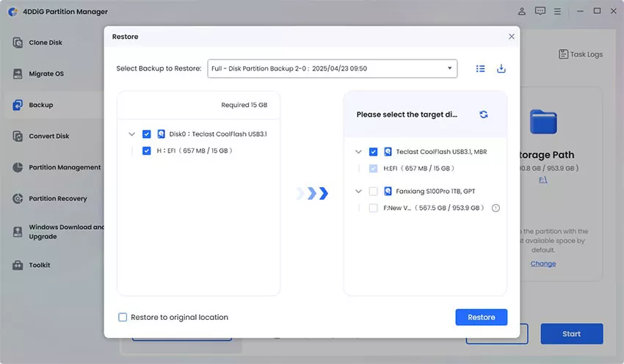Open the hamburger menu in title bar

[557, 12]
